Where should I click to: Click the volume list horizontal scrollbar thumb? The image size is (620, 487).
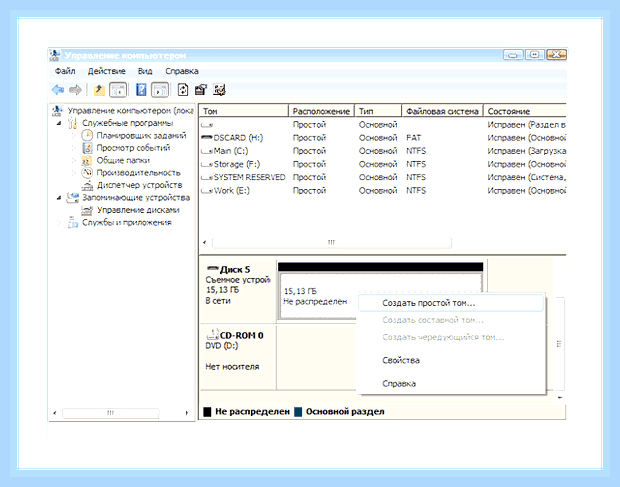(331, 242)
